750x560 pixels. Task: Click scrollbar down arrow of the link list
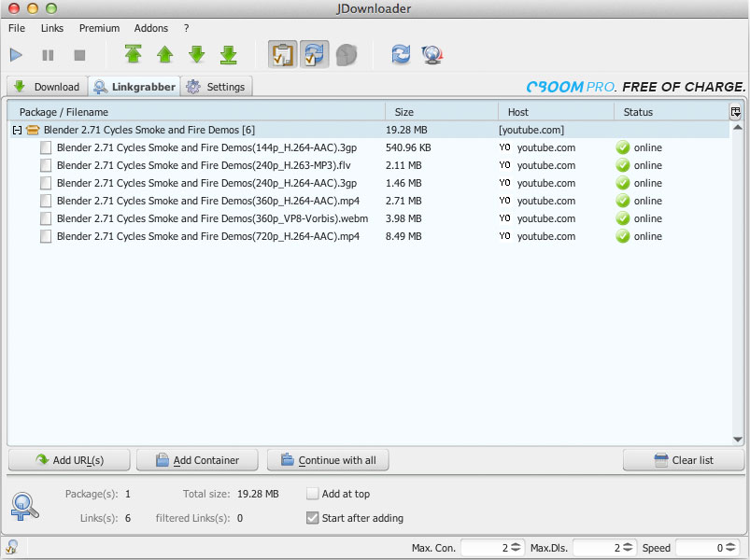coord(738,440)
